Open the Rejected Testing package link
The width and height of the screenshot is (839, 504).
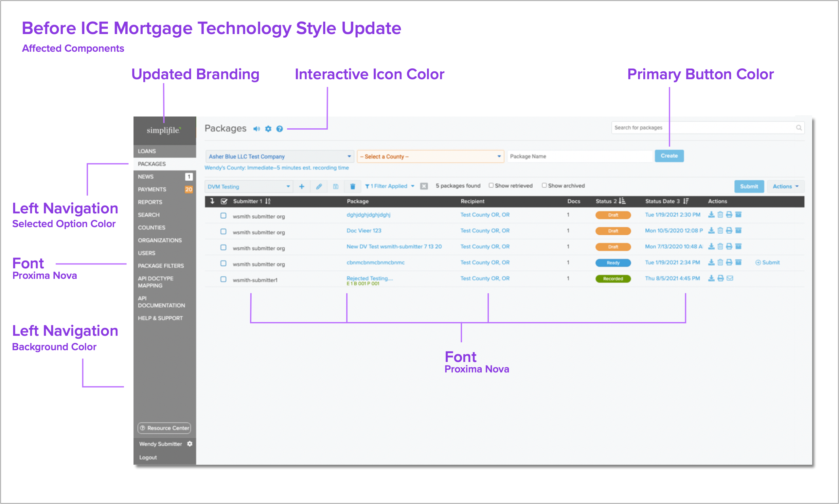click(369, 279)
